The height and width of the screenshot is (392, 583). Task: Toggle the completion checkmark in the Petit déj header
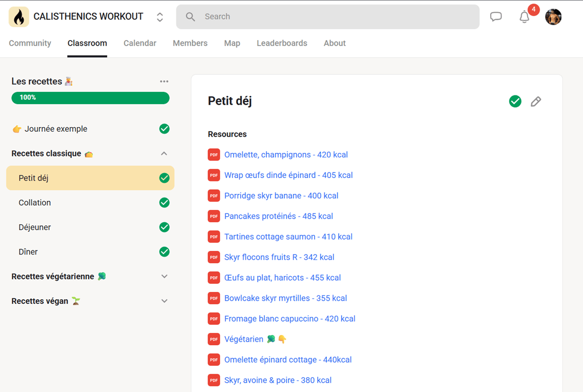tap(515, 101)
